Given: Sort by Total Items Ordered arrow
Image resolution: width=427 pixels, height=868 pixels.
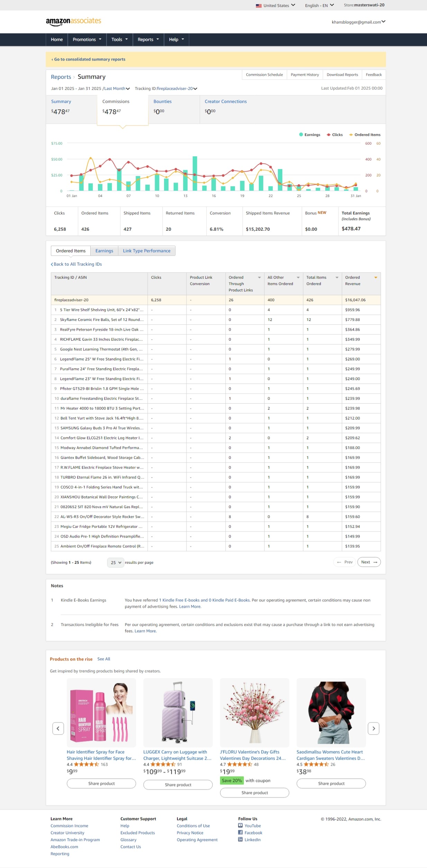Looking at the screenshot, I should (x=337, y=277).
